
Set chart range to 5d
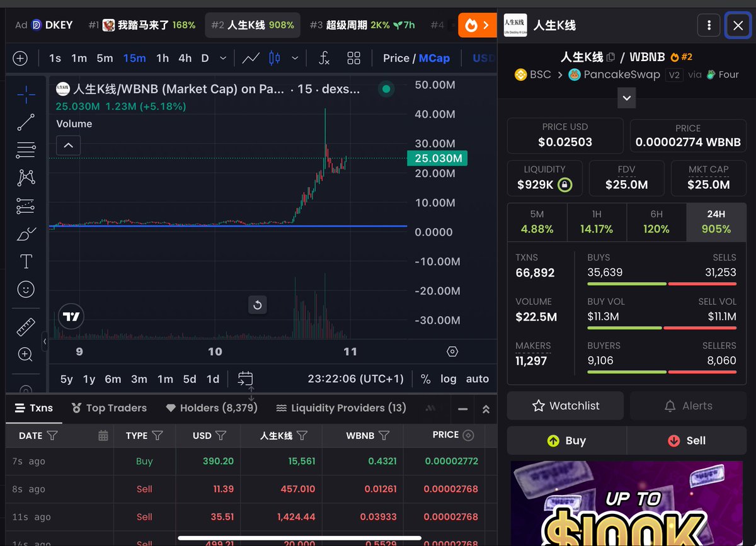coord(190,378)
